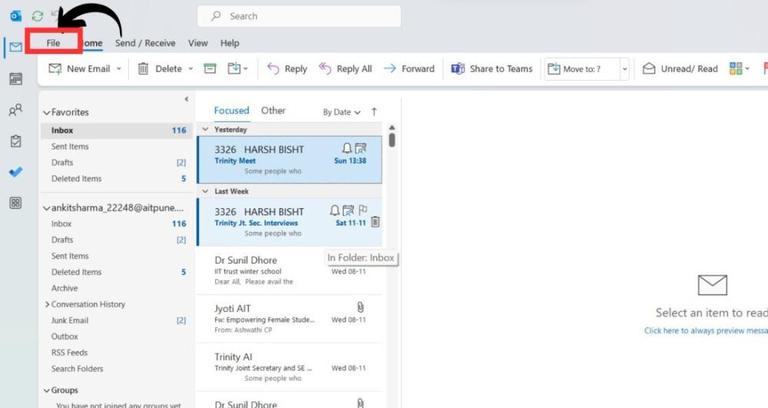Open the Trinity AI Joint Secretary email

point(289,367)
